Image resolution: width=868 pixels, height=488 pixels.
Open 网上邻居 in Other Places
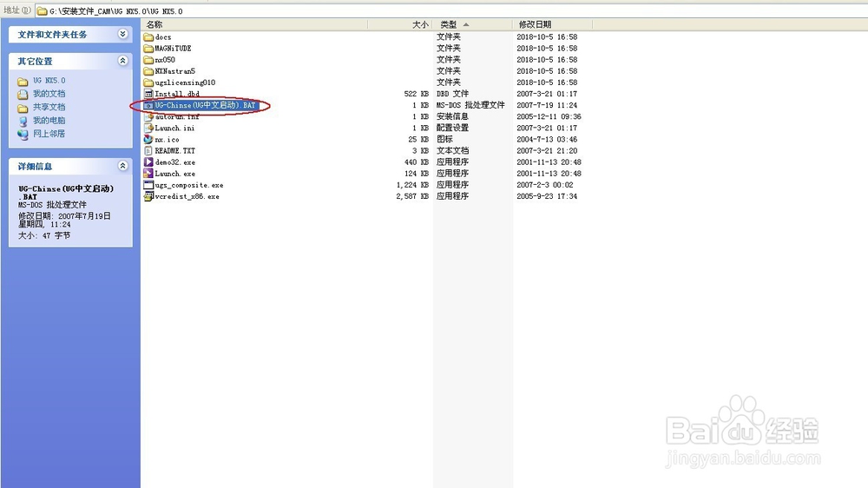pyautogui.click(x=49, y=134)
